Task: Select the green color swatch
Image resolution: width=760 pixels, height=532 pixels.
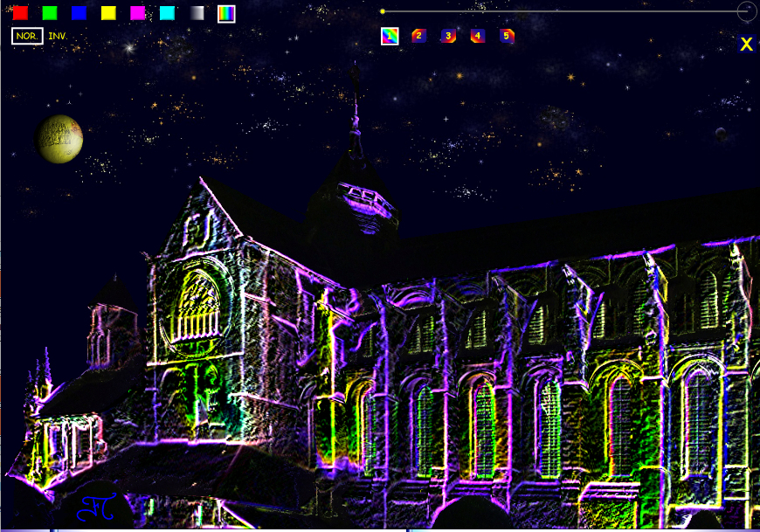Action: tap(50, 13)
